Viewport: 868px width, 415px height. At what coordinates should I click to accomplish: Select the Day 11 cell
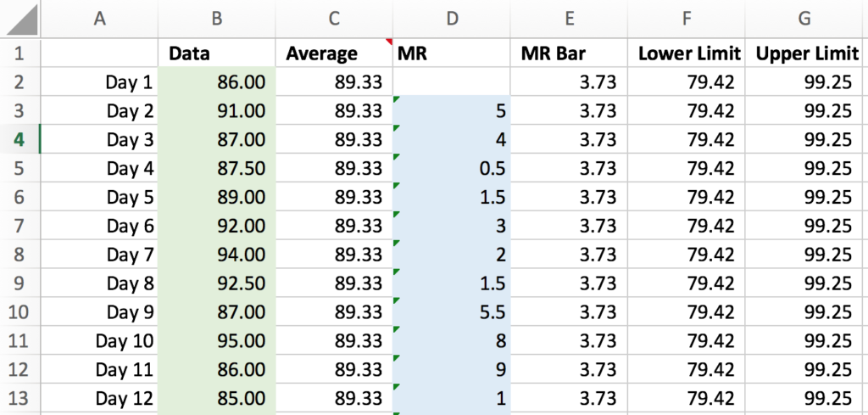pyautogui.click(x=100, y=369)
